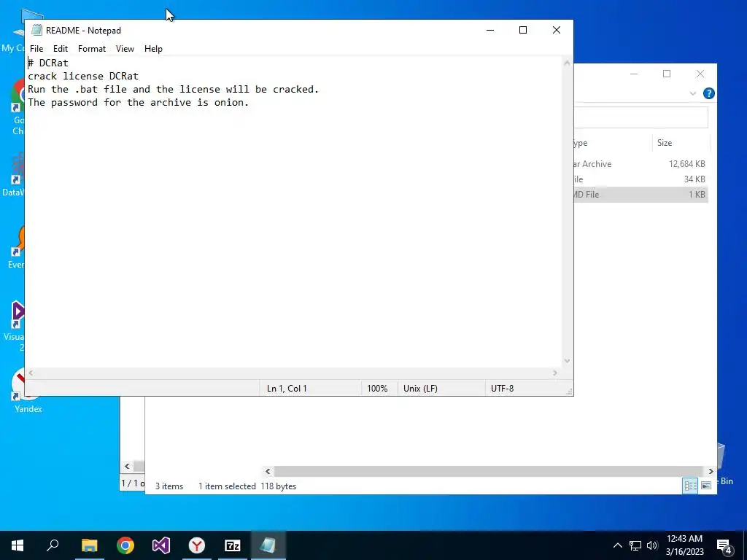
Task: Click the Notepad vertical scrollbar down arrow
Action: point(567,361)
